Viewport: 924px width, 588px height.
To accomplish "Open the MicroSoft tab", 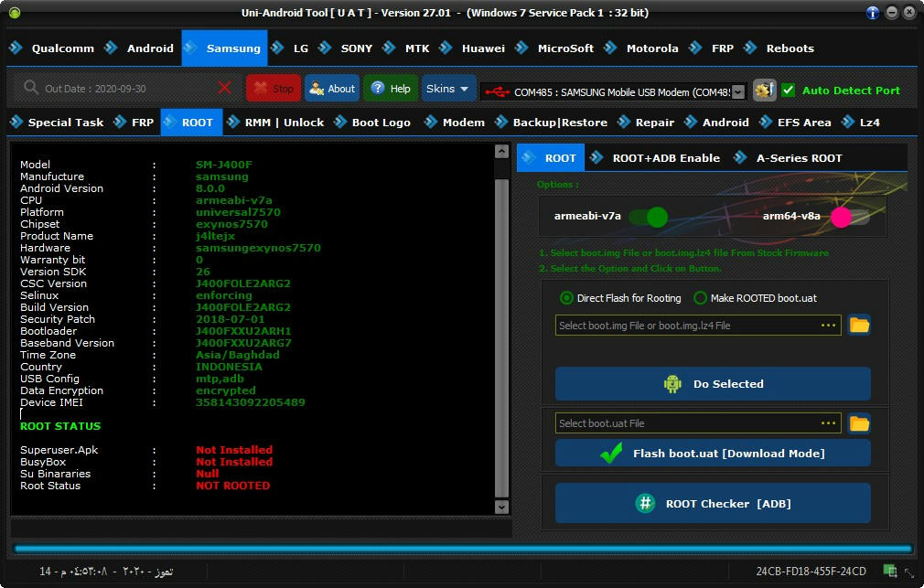I will pyautogui.click(x=555, y=48).
